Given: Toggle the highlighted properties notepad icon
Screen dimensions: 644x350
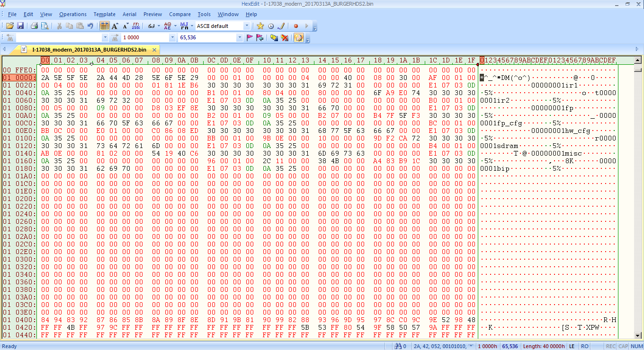Looking at the screenshot, I should point(299,37).
